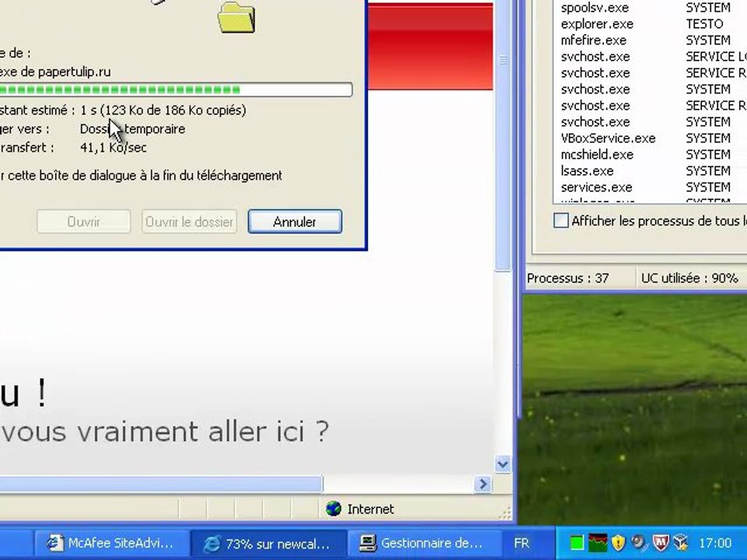Click browser vertical scrollbar down arrow
Viewport: 747px width, 560px height.
coord(502,464)
